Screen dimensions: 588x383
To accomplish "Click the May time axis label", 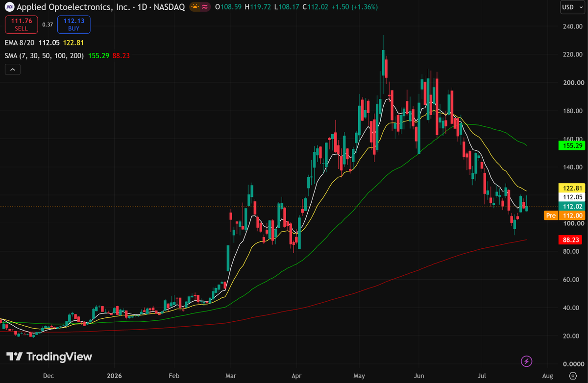I will coord(359,376).
